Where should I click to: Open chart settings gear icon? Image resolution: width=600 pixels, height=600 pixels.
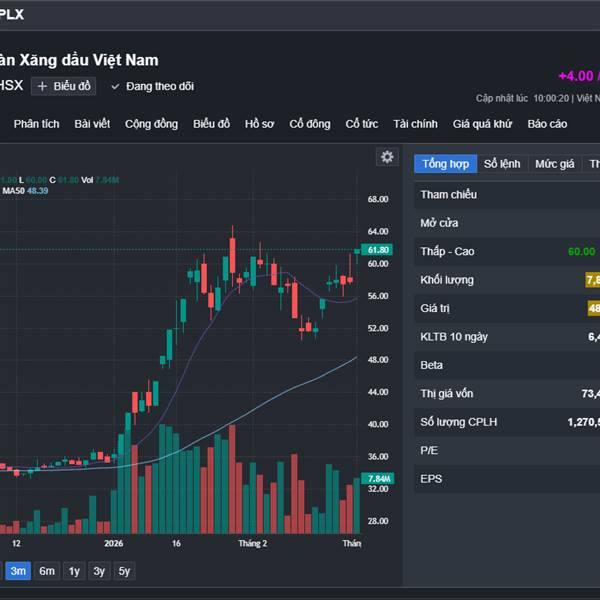point(387,157)
